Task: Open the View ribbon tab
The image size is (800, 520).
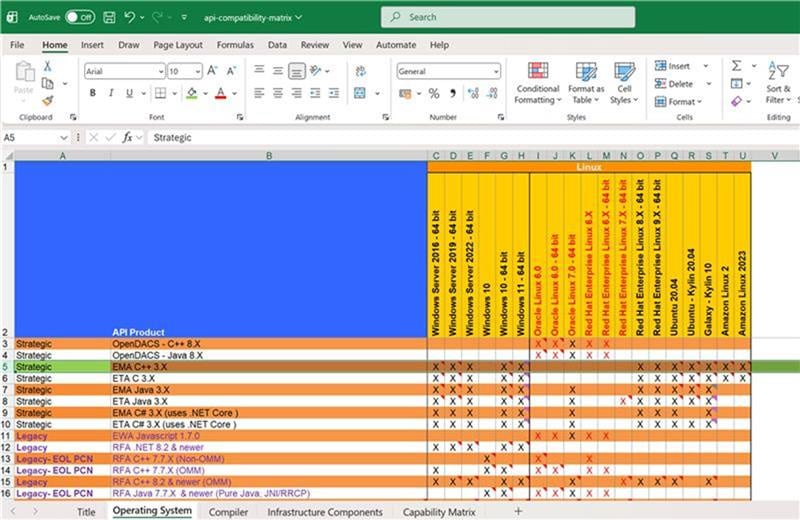Action: click(x=352, y=45)
